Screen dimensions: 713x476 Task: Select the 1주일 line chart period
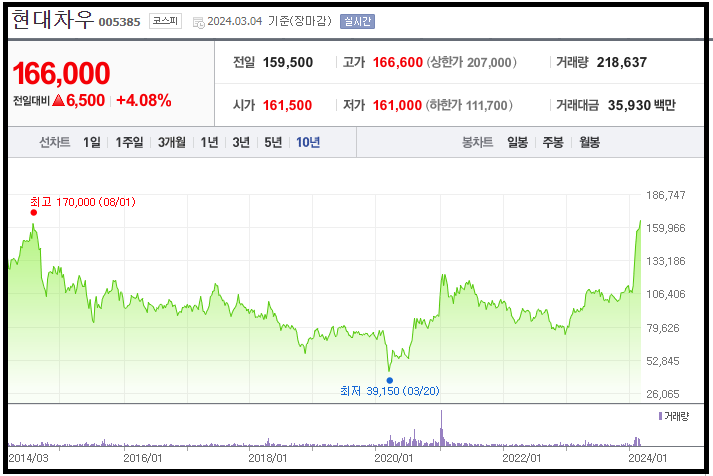click(129, 142)
